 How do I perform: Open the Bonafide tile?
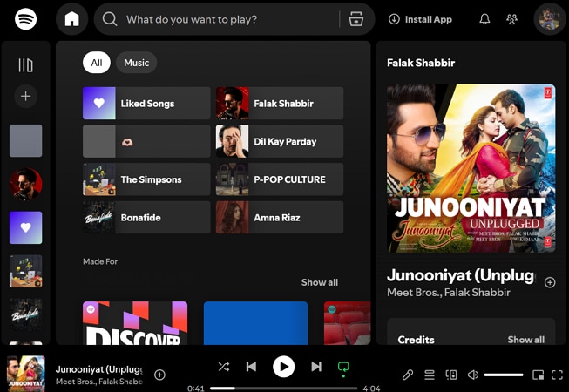pyautogui.click(x=146, y=218)
